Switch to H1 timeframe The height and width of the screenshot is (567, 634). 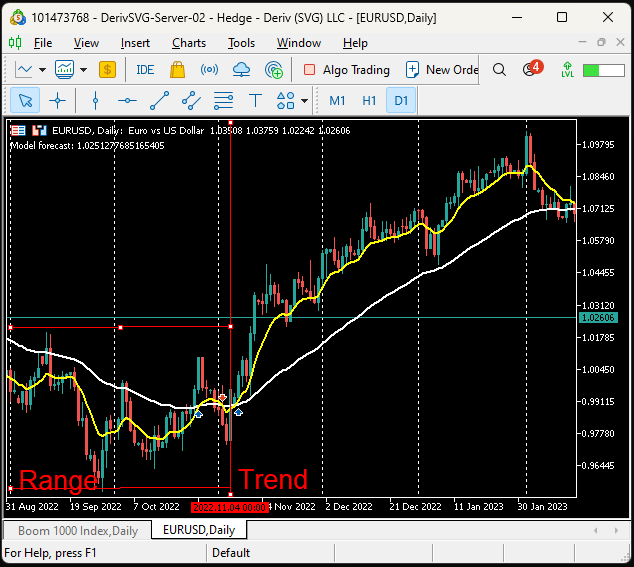coord(369,100)
